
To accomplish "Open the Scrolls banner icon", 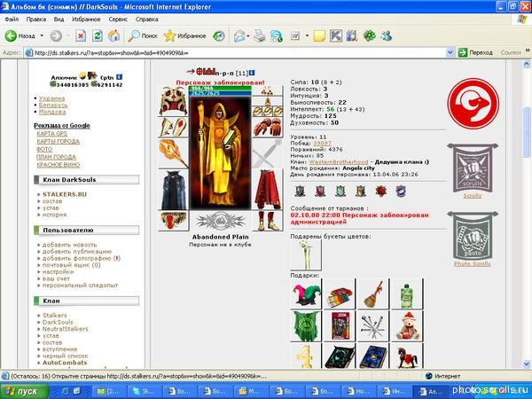I will pyautogui.click(x=473, y=168).
